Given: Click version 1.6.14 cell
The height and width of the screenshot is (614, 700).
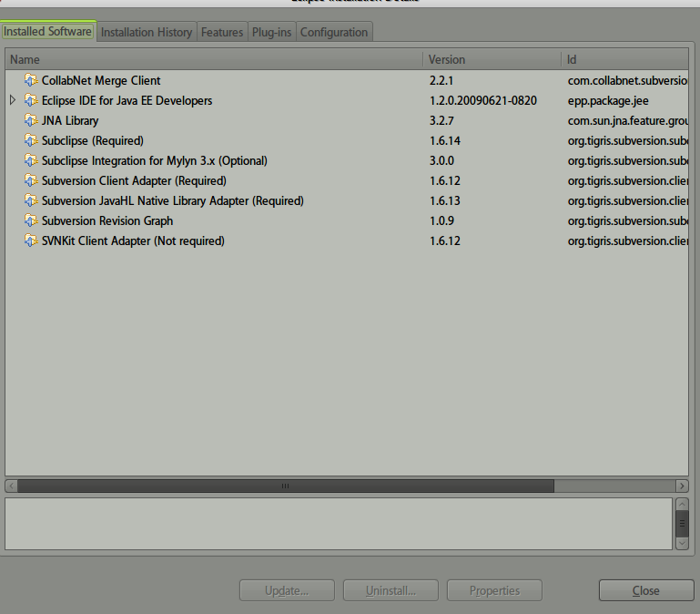Looking at the screenshot, I should pos(445,141).
